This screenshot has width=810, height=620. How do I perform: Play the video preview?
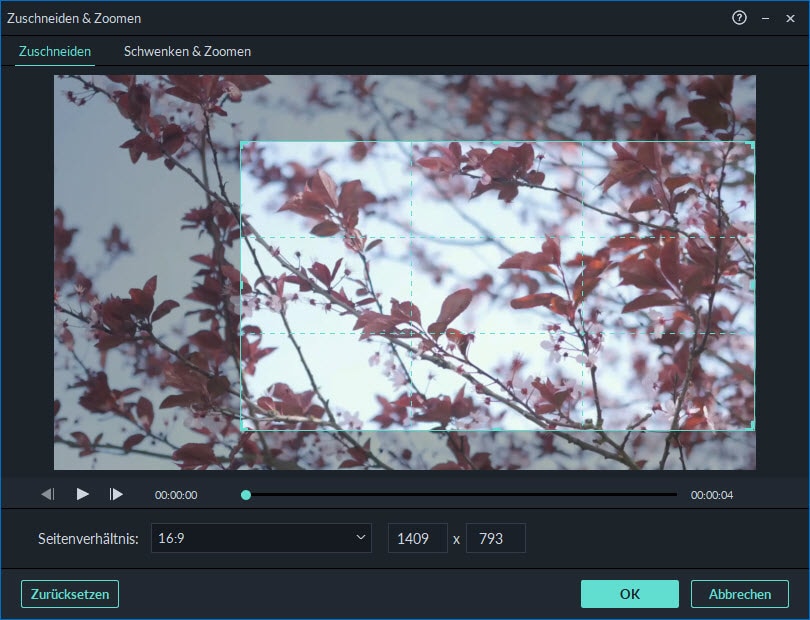tap(83, 494)
